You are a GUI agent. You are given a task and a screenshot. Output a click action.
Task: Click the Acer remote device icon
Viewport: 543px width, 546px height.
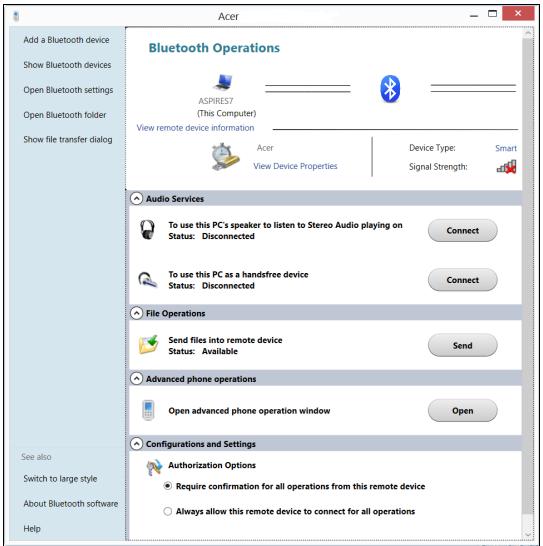(x=225, y=157)
